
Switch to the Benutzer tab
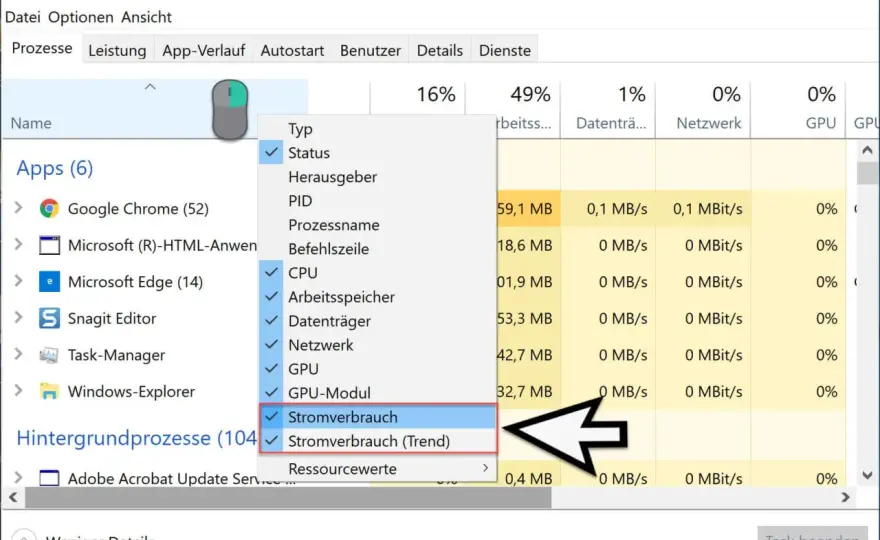click(x=370, y=51)
